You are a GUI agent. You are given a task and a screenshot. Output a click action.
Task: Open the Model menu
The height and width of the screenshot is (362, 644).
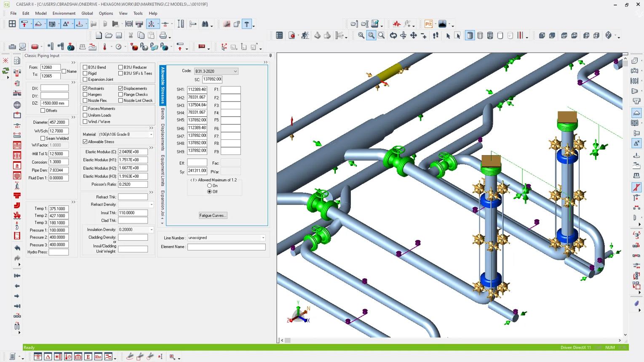click(41, 13)
